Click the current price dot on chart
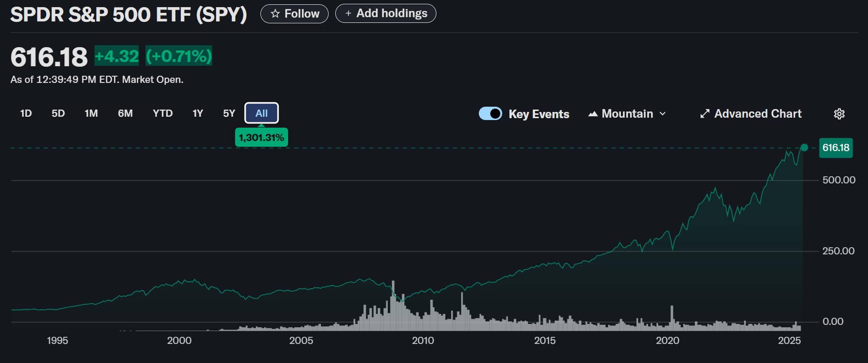This screenshot has height=363, width=868. pos(804,148)
